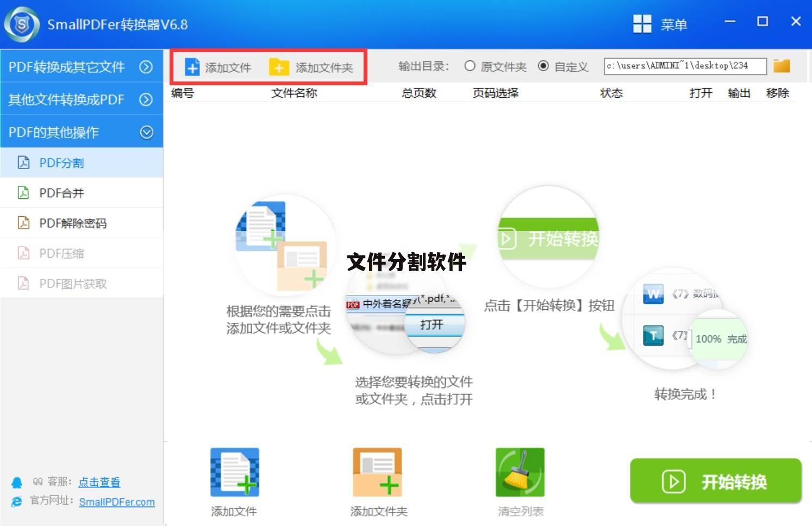Screen dimensions: 812x526
Task: Click the PDF压缩 document icon
Action: click(23, 253)
